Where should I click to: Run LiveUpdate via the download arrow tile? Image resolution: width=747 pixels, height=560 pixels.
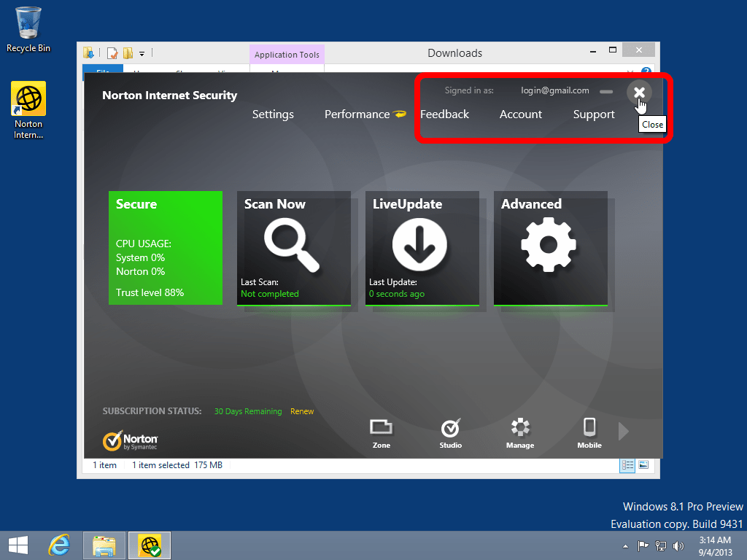(422, 248)
